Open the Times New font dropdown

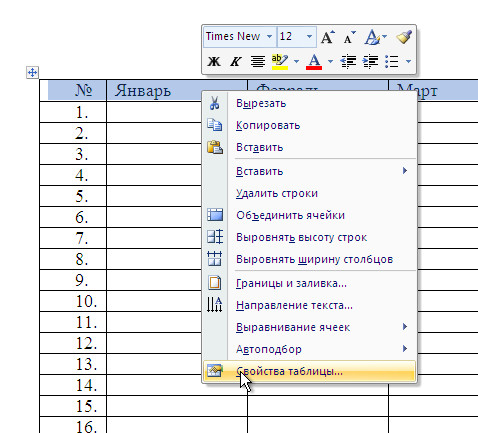click(269, 36)
